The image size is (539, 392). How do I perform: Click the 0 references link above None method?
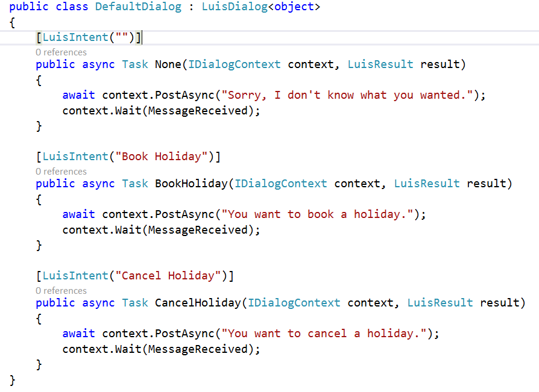point(61,52)
